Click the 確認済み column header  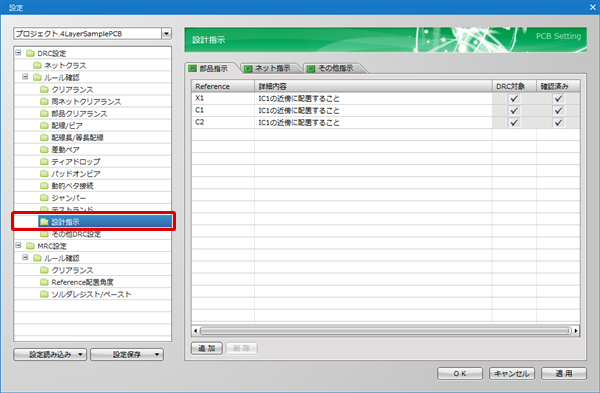(x=558, y=86)
